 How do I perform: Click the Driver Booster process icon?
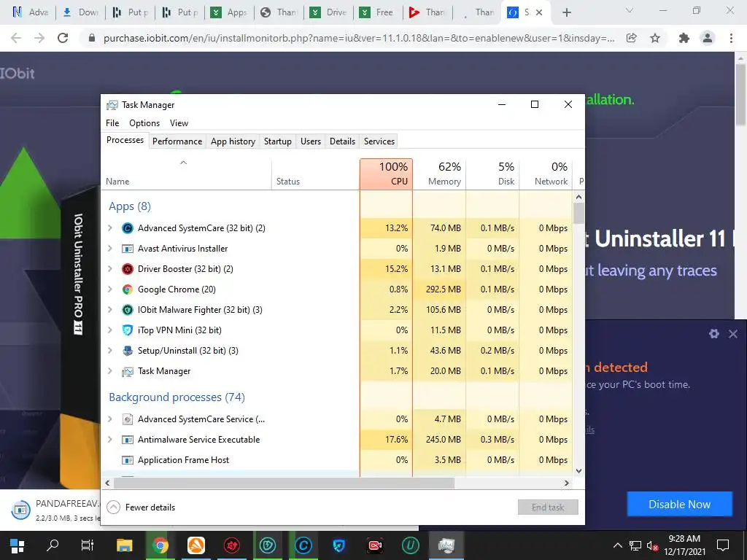(127, 269)
